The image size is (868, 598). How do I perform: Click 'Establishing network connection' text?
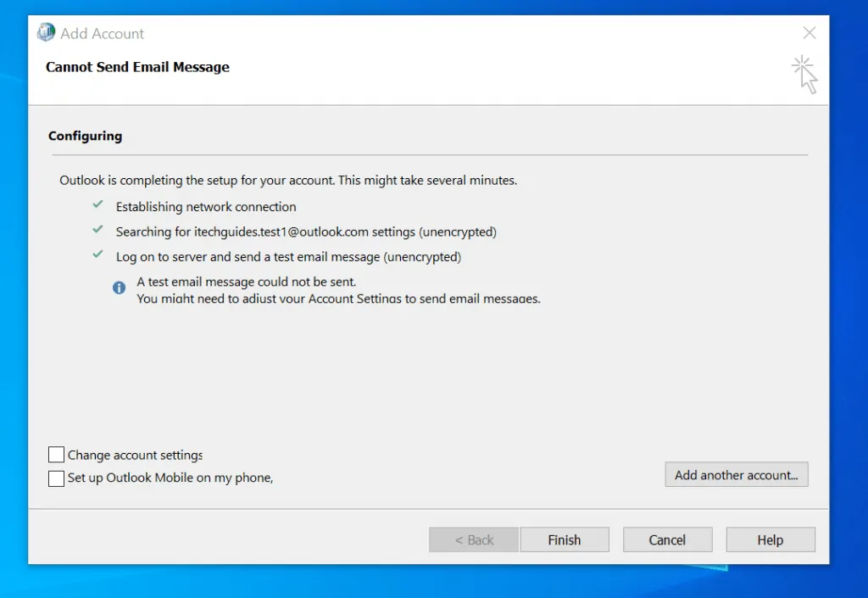coord(206,206)
